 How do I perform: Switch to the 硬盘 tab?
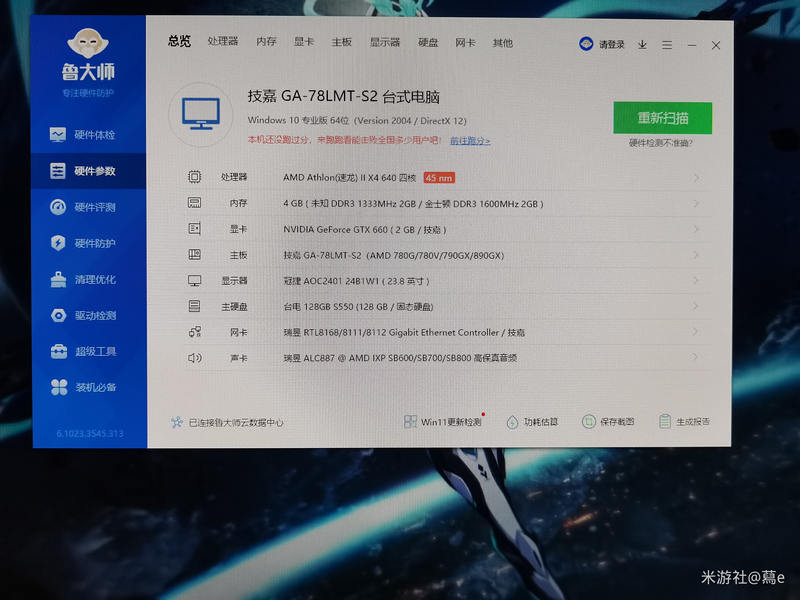coord(428,43)
